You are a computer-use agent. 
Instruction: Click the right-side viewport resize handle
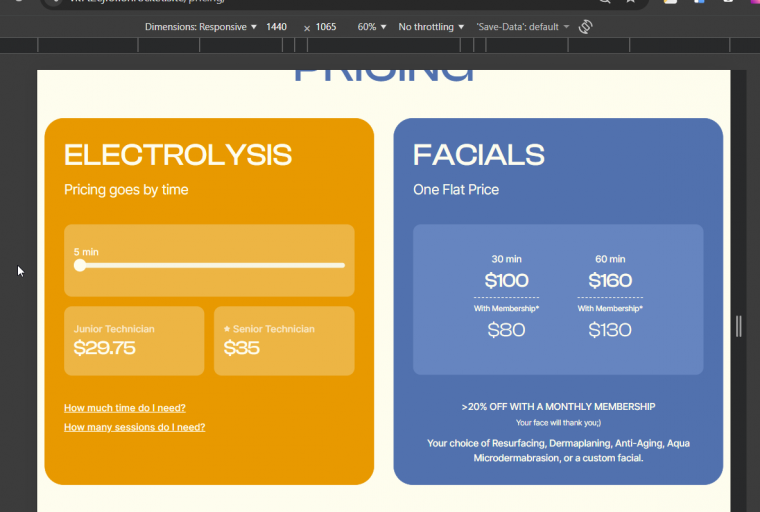739,326
